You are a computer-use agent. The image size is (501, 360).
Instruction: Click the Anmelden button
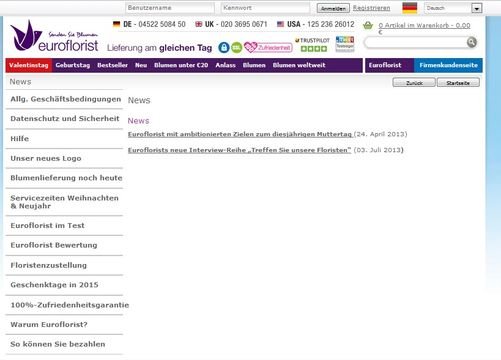pos(333,8)
